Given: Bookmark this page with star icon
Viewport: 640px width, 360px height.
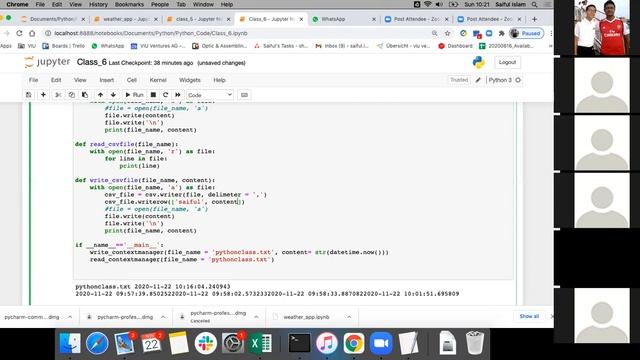Looking at the screenshot, I should point(447,33).
